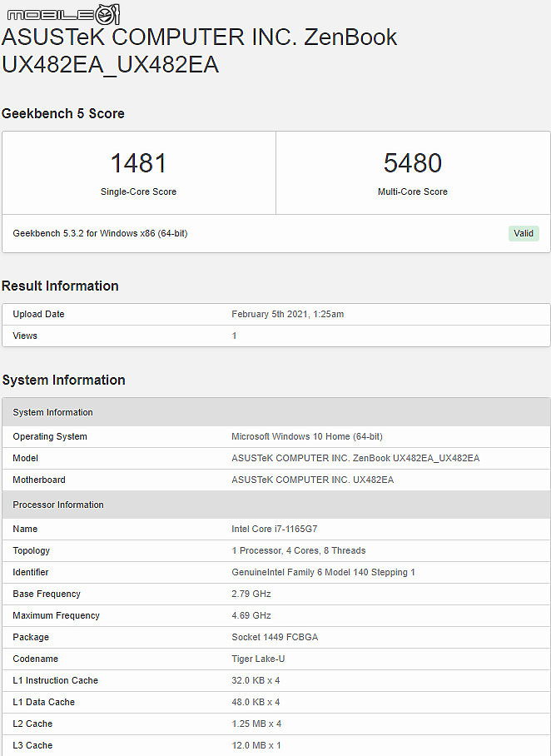Select the Base Frequency label
Image resolution: width=551 pixels, height=756 pixels.
[x=47, y=594]
